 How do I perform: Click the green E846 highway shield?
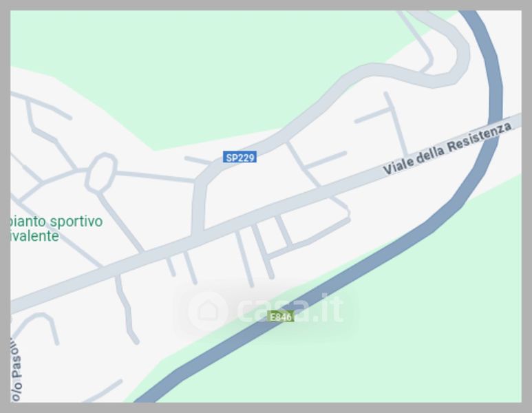click(x=280, y=316)
